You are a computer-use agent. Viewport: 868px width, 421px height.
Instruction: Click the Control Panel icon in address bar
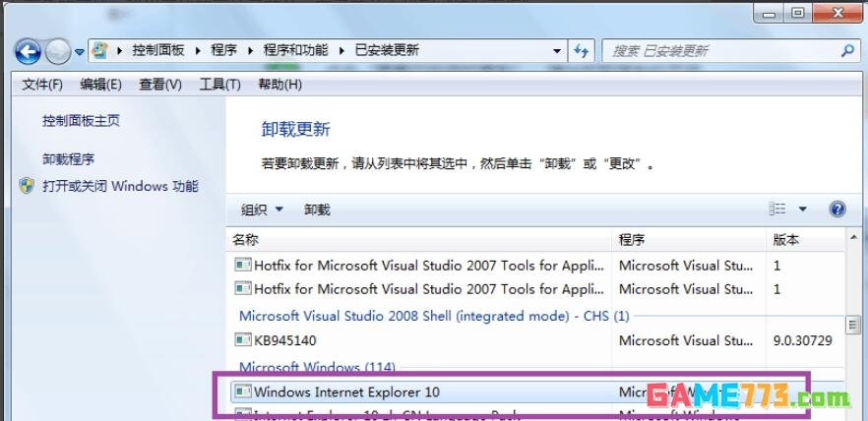[x=99, y=50]
